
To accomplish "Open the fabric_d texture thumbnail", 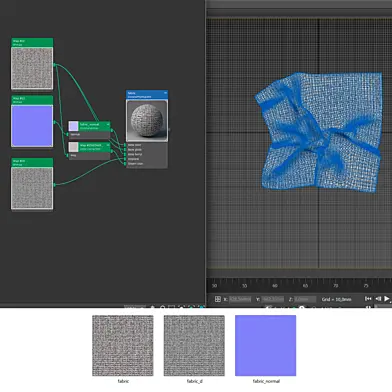I will coord(194,346).
